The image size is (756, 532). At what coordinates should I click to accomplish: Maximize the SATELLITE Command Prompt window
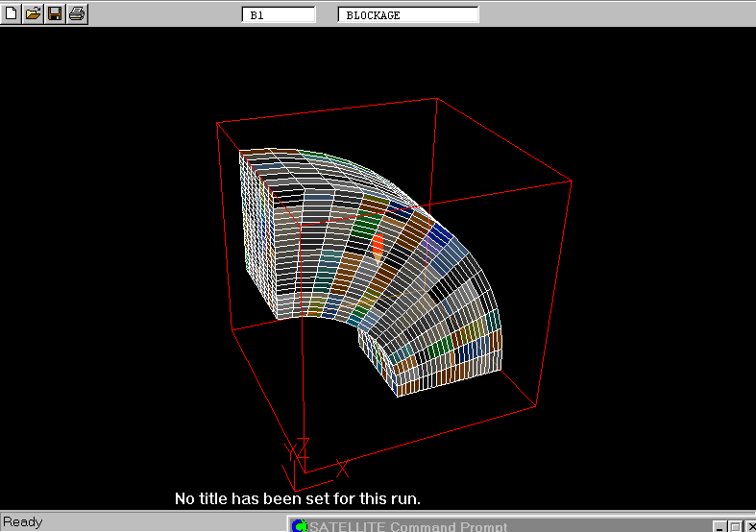[735, 526]
